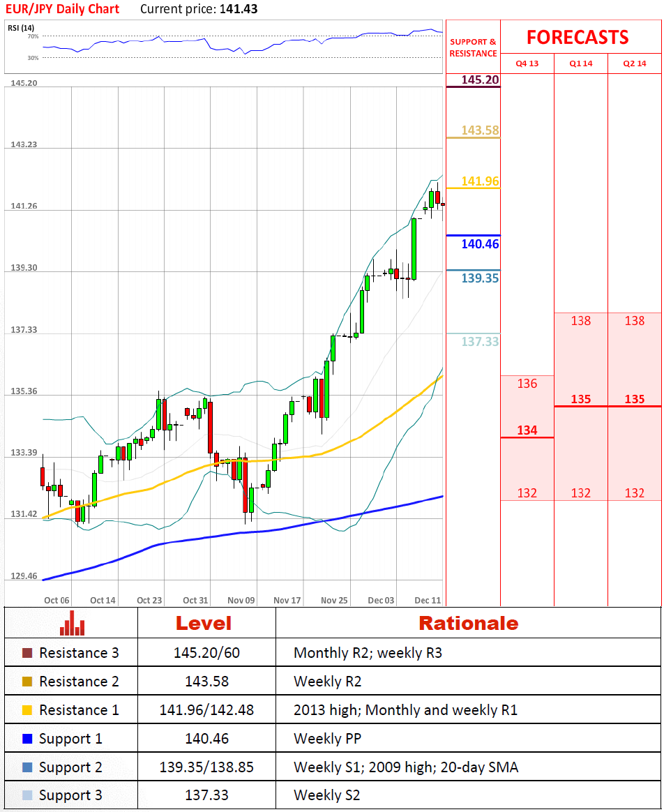
Task: Click the 'Monthly R2; weekly R3' rationale
Action: tap(368, 653)
